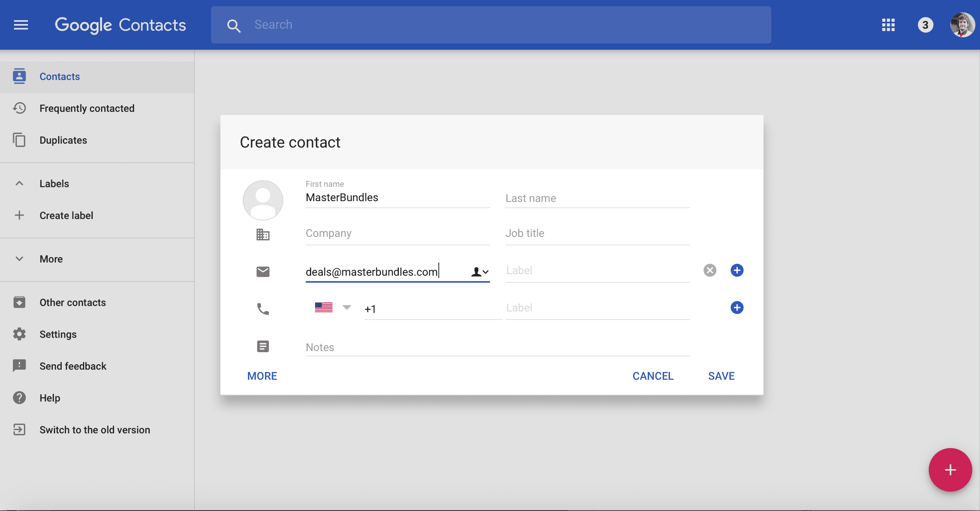The image size is (980, 511).
Task: Click the Contacts sidebar icon
Action: coord(19,76)
